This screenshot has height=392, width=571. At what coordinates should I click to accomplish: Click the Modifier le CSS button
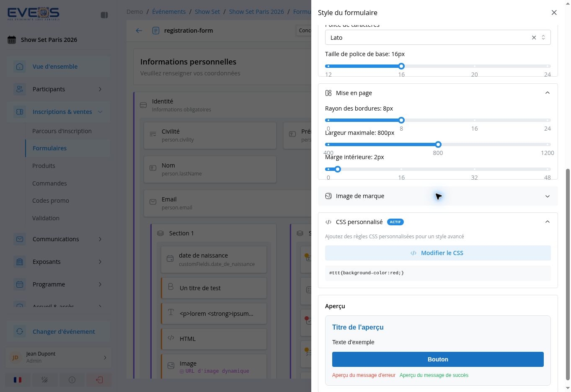point(438,253)
